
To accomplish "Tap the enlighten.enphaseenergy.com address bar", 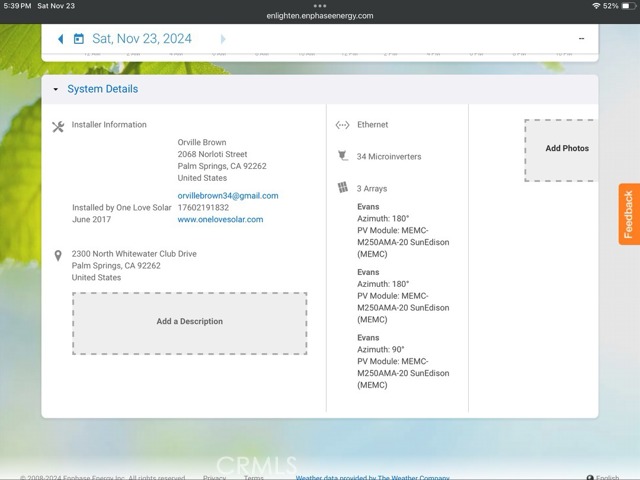I will point(320,16).
